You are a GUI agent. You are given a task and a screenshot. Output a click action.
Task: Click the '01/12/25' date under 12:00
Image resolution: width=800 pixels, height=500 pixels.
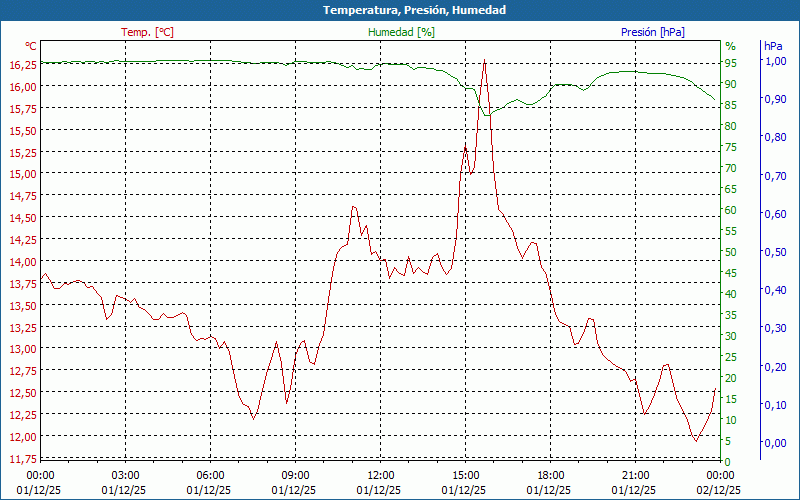[379, 490]
